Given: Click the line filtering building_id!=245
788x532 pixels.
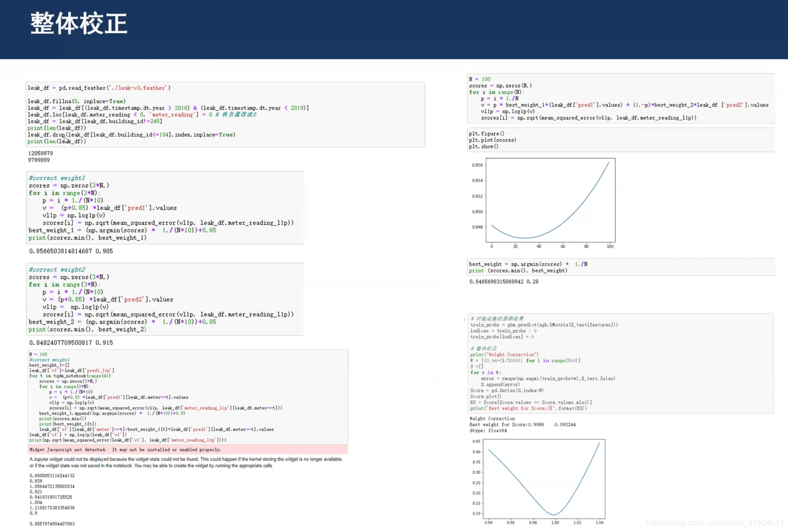Looking at the screenshot, I should point(95,121).
